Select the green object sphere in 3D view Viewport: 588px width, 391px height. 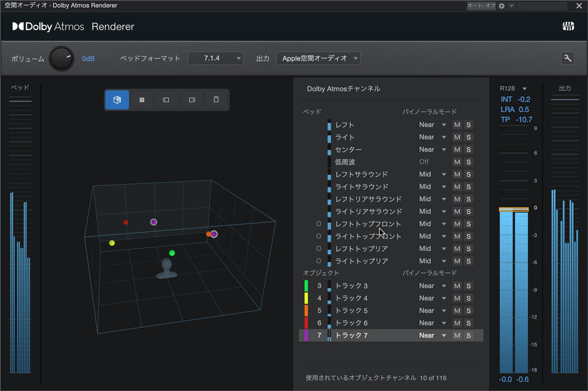[x=172, y=253]
